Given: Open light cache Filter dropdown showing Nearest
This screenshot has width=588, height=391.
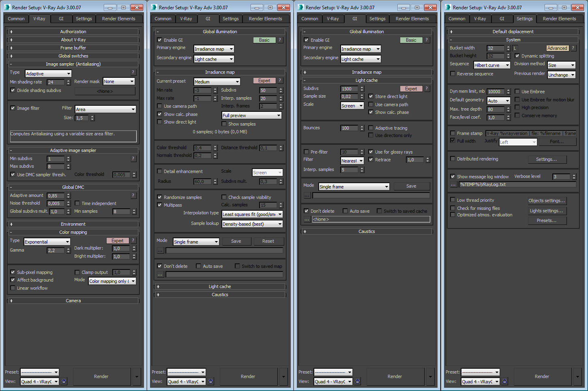Looking at the screenshot, I should [x=352, y=160].
